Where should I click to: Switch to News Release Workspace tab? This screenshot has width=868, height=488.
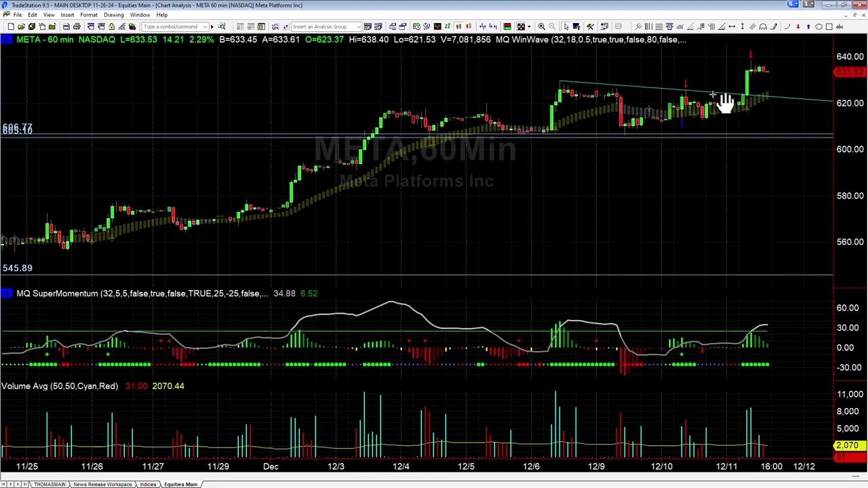pyautogui.click(x=102, y=484)
